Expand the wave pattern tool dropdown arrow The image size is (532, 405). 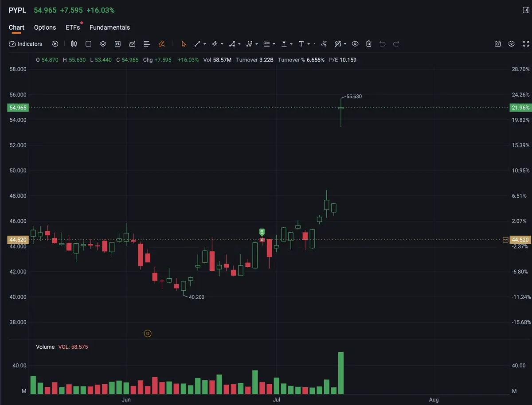click(257, 44)
